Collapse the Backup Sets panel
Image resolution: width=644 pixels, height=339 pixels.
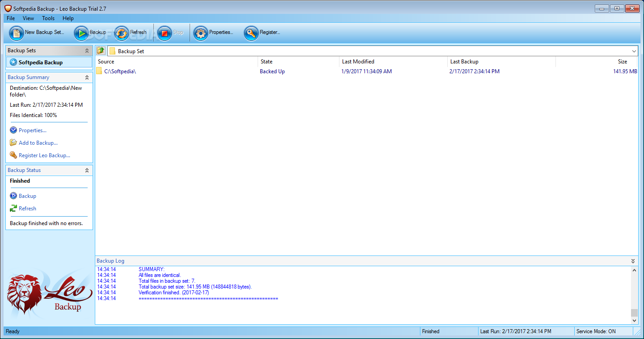(x=87, y=51)
